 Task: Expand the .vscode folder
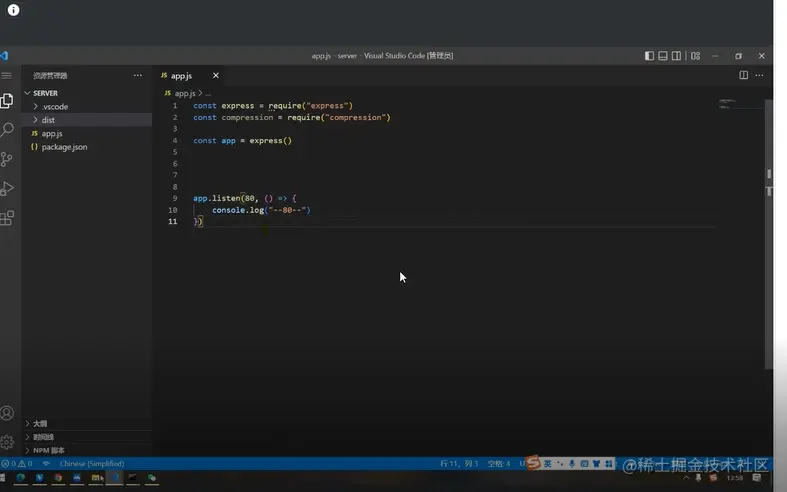click(86, 106)
